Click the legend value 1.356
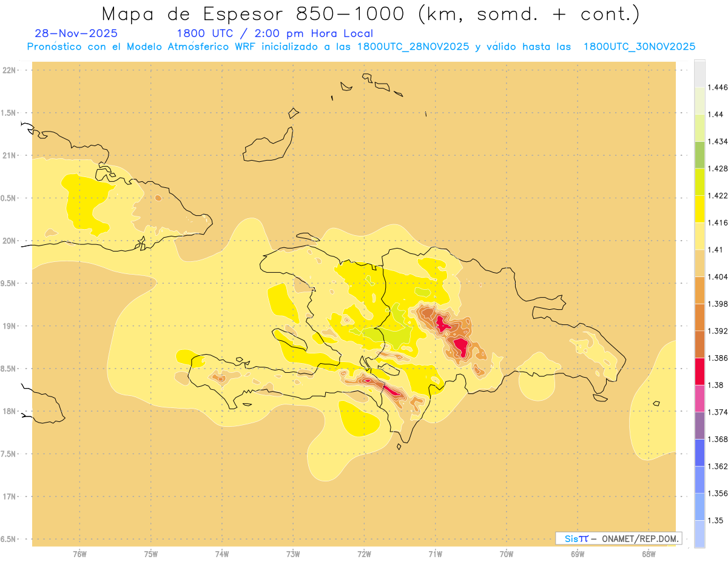The image size is (728, 562). pyautogui.click(x=718, y=493)
